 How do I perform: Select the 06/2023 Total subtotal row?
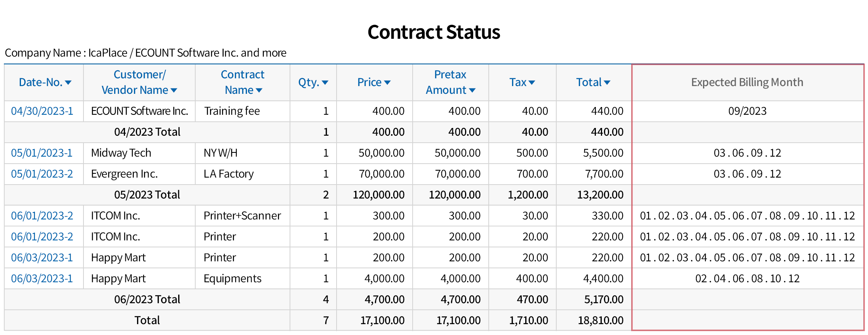[147, 300]
